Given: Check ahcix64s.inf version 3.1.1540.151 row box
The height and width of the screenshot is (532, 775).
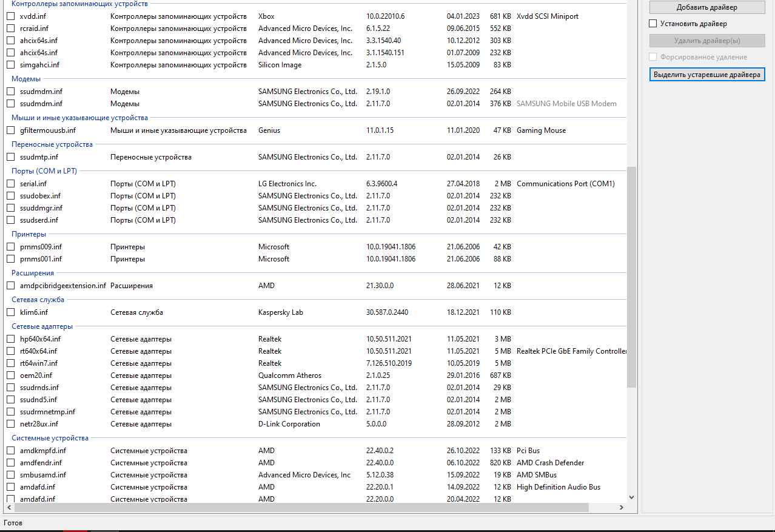Looking at the screenshot, I should pos(10,53).
